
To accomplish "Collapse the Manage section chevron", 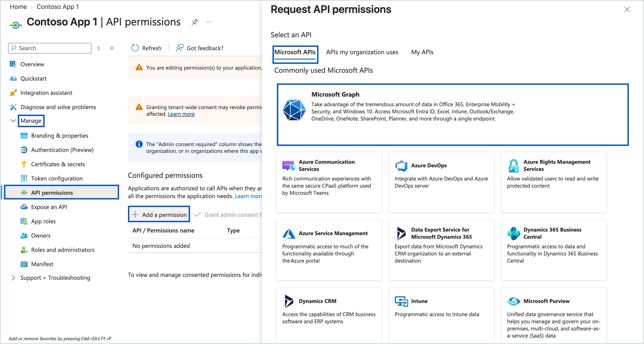I will point(13,121).
